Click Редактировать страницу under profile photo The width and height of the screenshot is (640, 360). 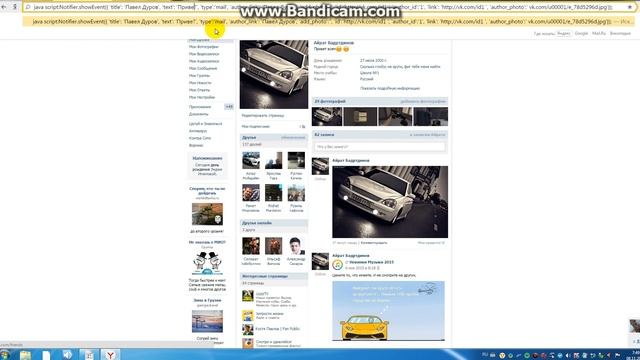point(263,116)
